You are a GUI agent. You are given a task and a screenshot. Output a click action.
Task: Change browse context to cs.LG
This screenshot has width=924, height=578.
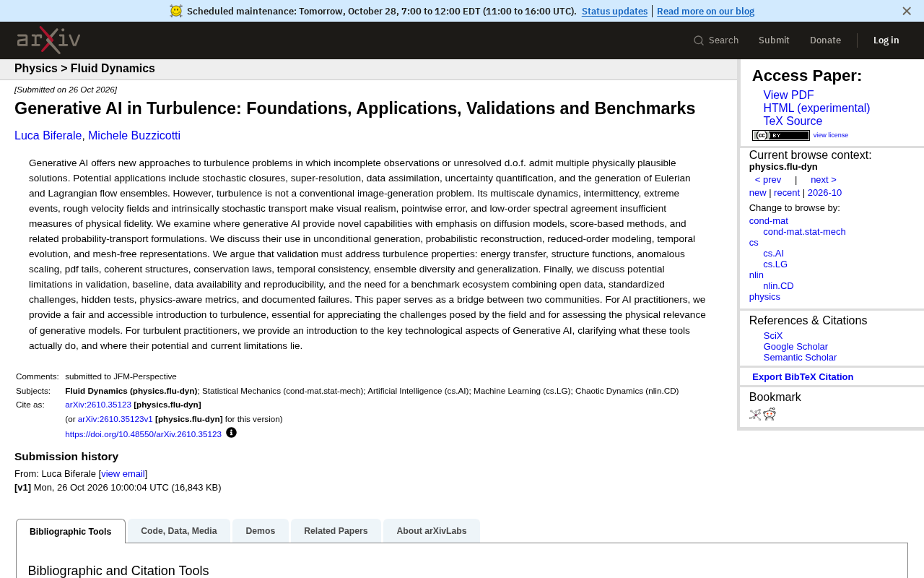(x=775, y=264)
